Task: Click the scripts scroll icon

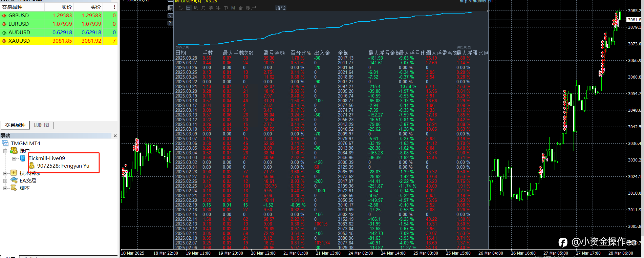Action: tap(14, 188)
